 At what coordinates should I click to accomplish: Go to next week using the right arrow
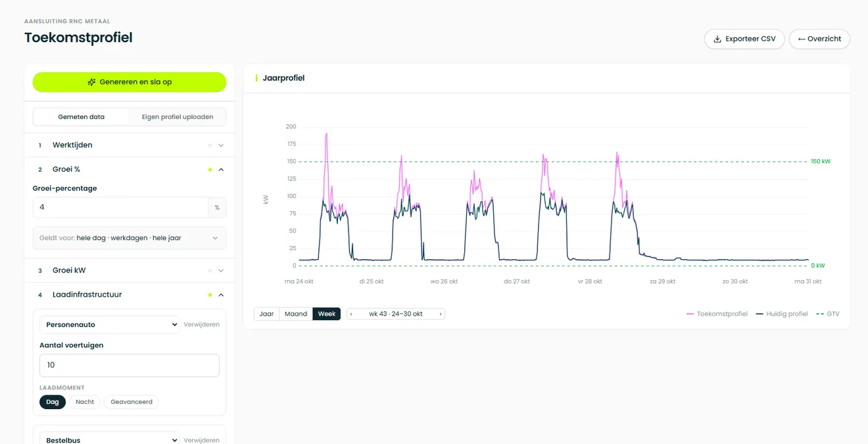[x=441, y=314]
